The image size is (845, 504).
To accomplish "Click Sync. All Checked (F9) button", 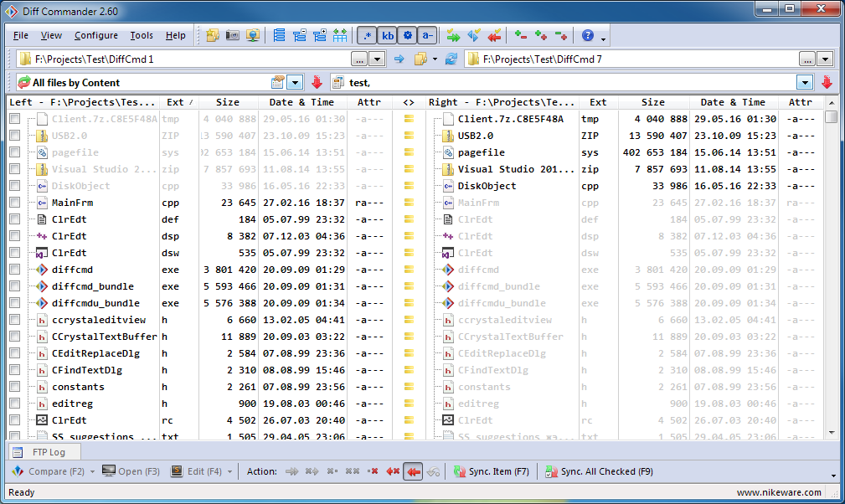I will coord(599,472).
